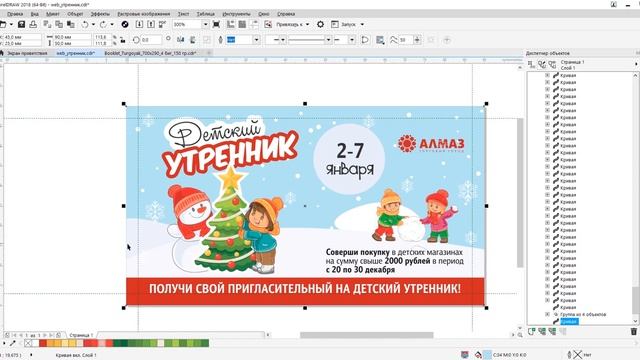Click the horizontal scrollbar thumb
640x360 pixels.
tap(367, 335)
